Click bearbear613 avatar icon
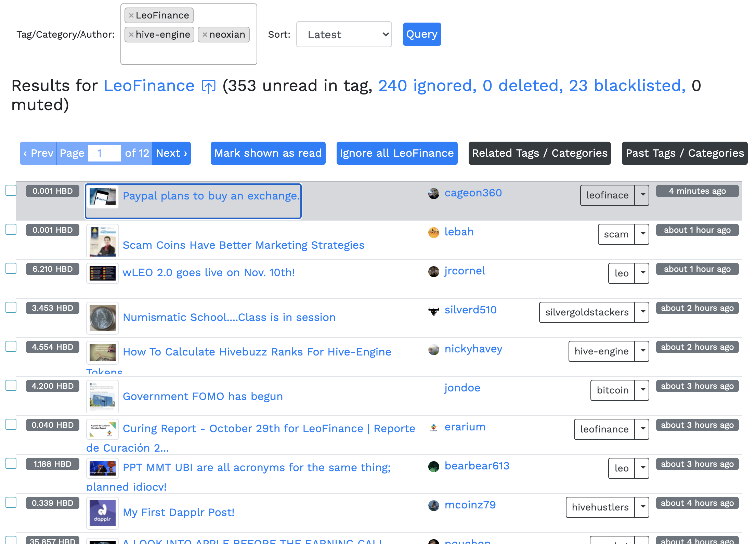The image size is (756, 544). [x=434, y=466]
